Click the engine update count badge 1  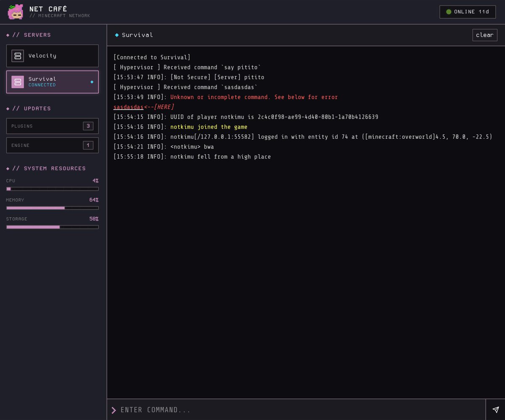tap(88, 145)
